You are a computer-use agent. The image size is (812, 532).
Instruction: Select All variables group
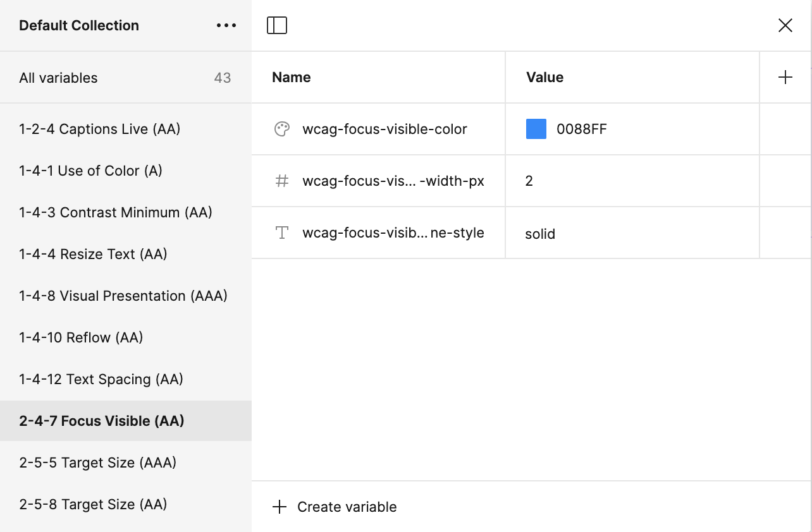point(58,78)
